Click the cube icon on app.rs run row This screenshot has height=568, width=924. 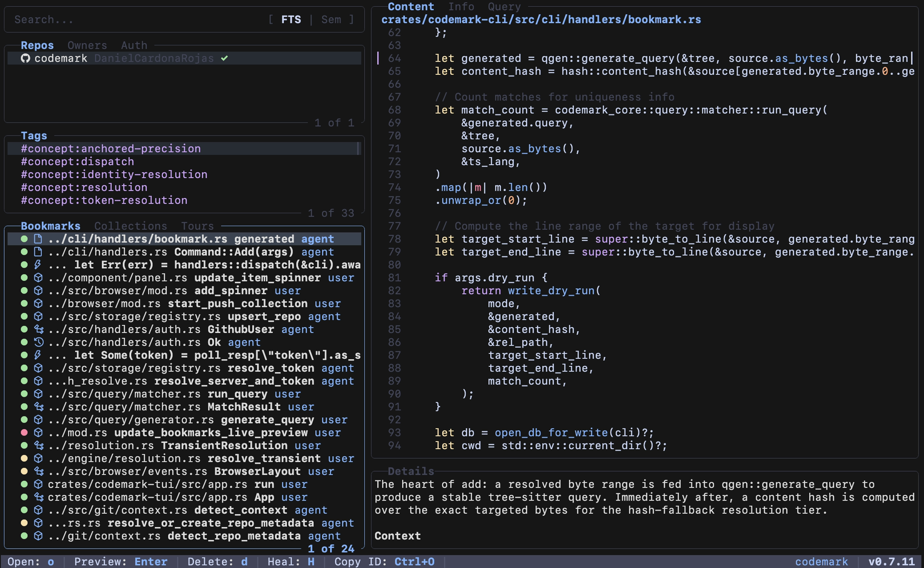pos(38,484)
